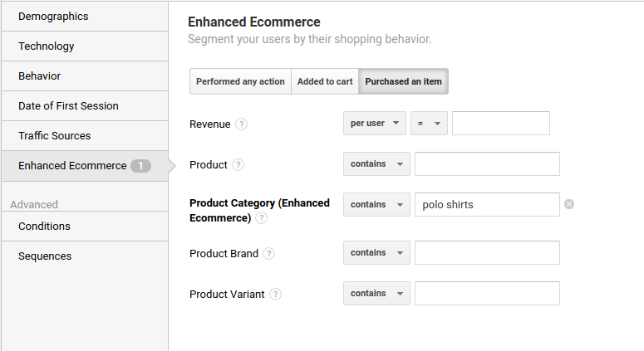
Task: Click the help icon next to Revenue
Action: (x=242, y=124)
